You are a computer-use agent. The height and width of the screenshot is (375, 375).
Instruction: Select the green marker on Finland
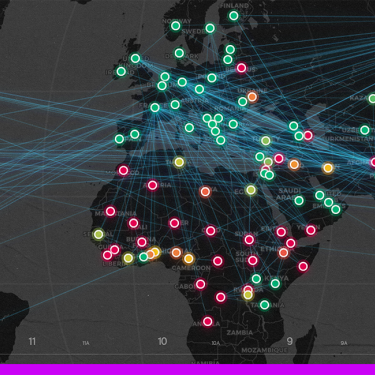click(234, 16)
